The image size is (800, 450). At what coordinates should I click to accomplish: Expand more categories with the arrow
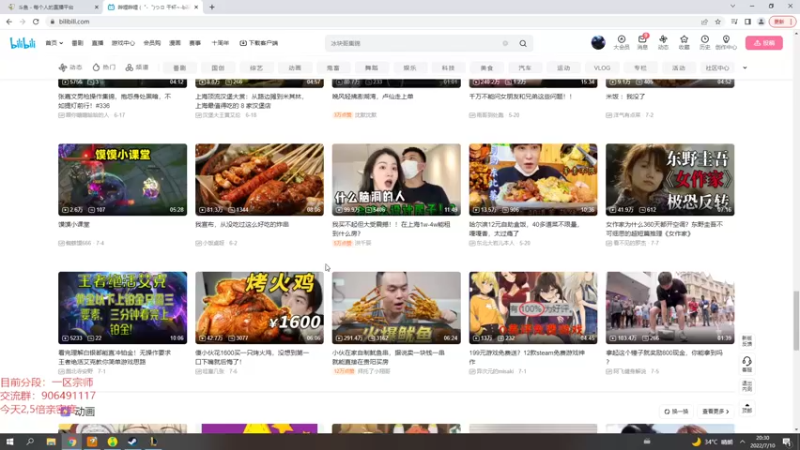(745, 68)
